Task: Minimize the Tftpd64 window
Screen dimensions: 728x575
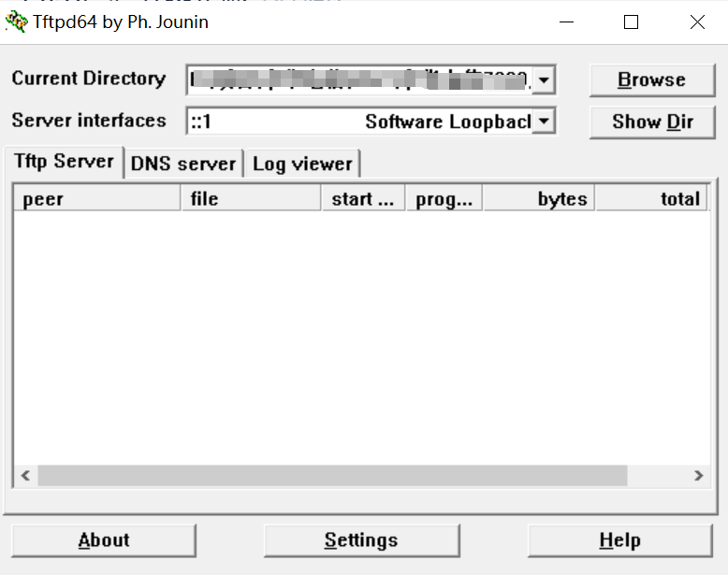Action: (566, 22)
